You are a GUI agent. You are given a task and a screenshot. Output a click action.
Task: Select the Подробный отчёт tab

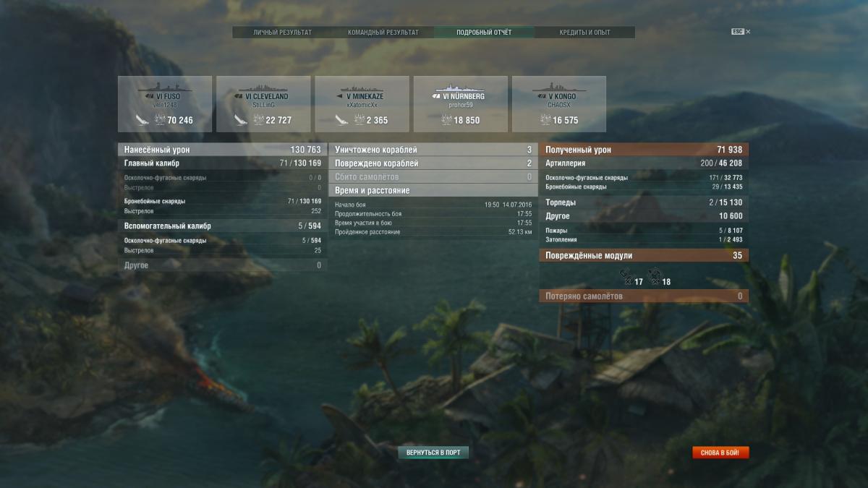point(484,33)
